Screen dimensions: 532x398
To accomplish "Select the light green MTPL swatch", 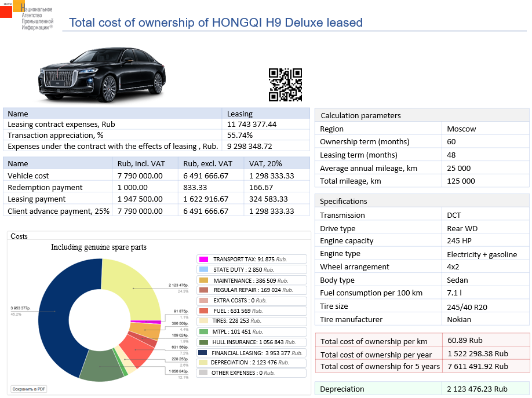I will (203, 331).
